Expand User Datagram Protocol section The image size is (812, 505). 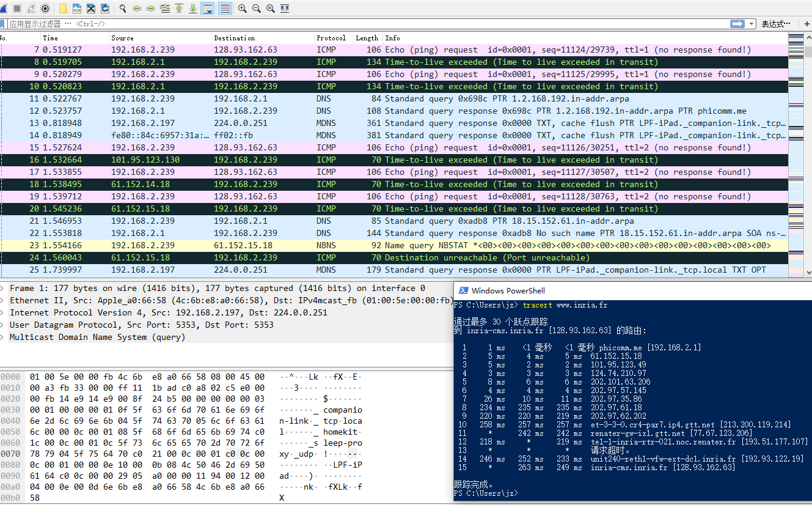(2, 325)
